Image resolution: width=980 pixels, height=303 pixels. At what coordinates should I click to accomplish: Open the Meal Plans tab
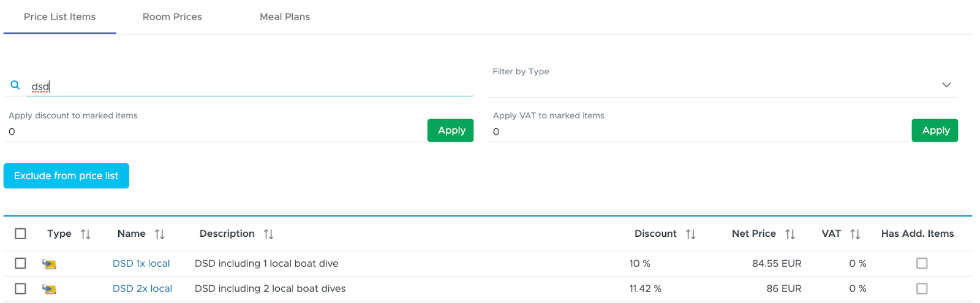(285, 17)
